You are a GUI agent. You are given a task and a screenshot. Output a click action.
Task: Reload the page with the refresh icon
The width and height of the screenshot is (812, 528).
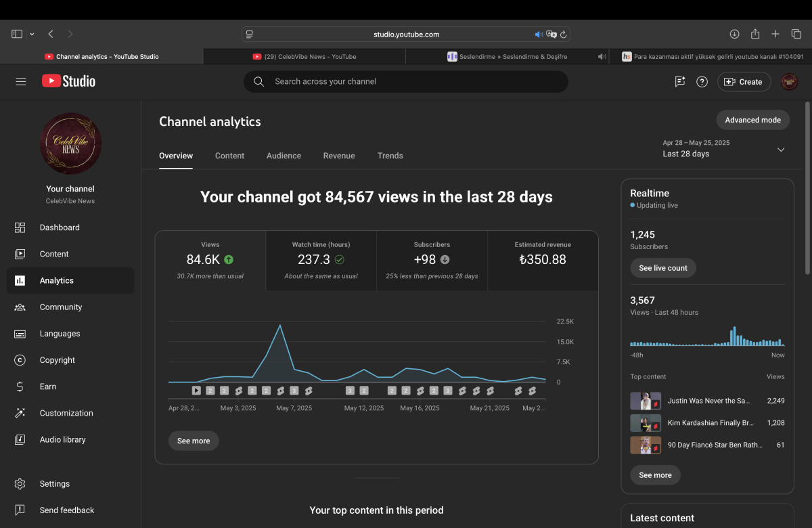pos(564,34)
